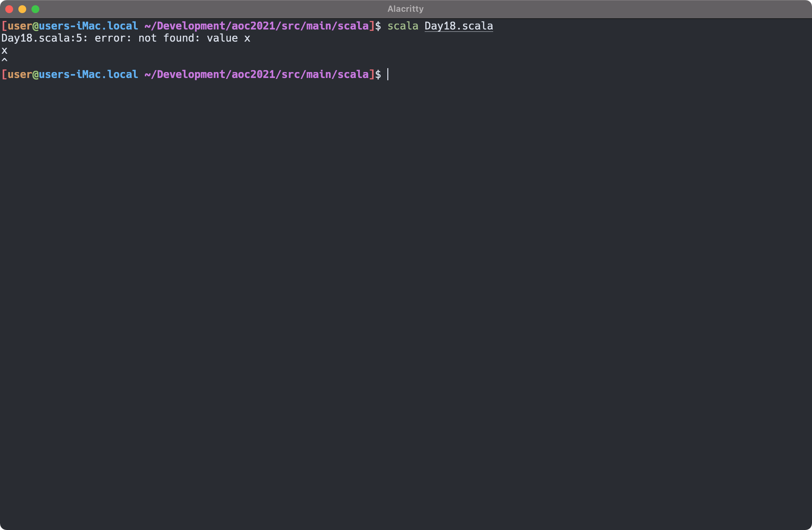Click the green scala keyword in prompt
The height and width of the screenshot is (530, 812).
pyautogui.click(x=403, y=26)
